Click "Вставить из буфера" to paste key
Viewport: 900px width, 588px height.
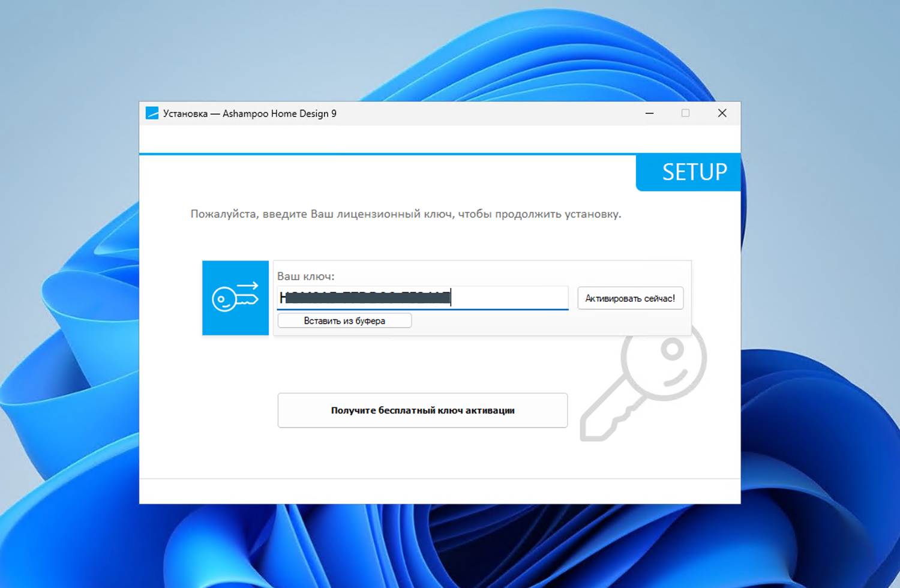coord(344,321)
